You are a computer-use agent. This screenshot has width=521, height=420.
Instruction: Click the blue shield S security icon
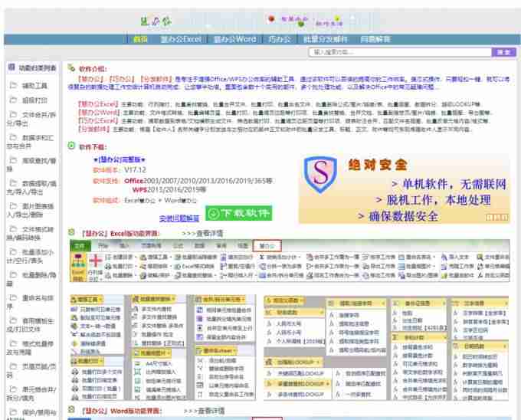click(x=320, y=174)
